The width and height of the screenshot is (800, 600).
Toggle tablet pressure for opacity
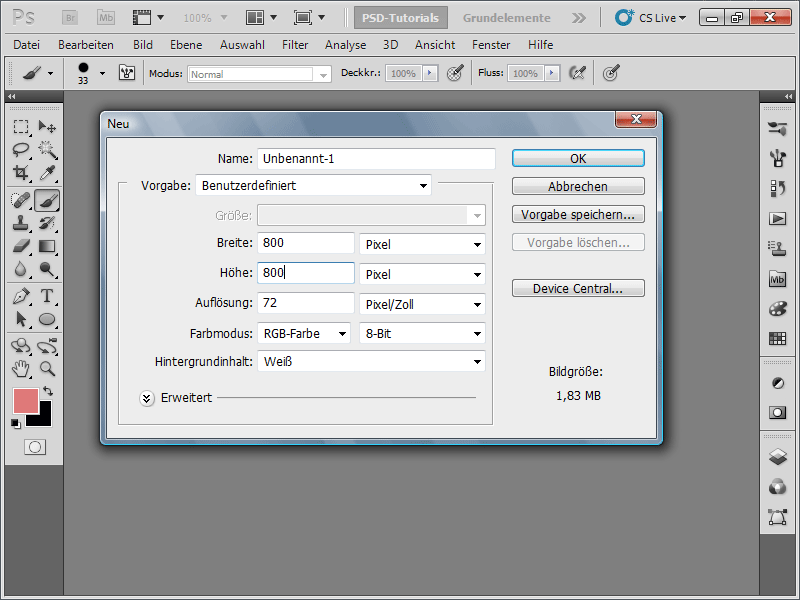pyautogui.click(x=455, y=73)
